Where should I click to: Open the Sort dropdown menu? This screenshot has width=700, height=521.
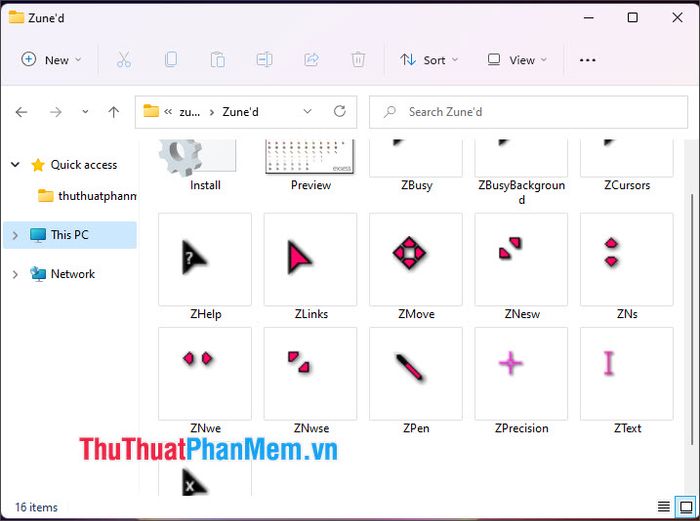pyautogui.click(x=429, y=60)
